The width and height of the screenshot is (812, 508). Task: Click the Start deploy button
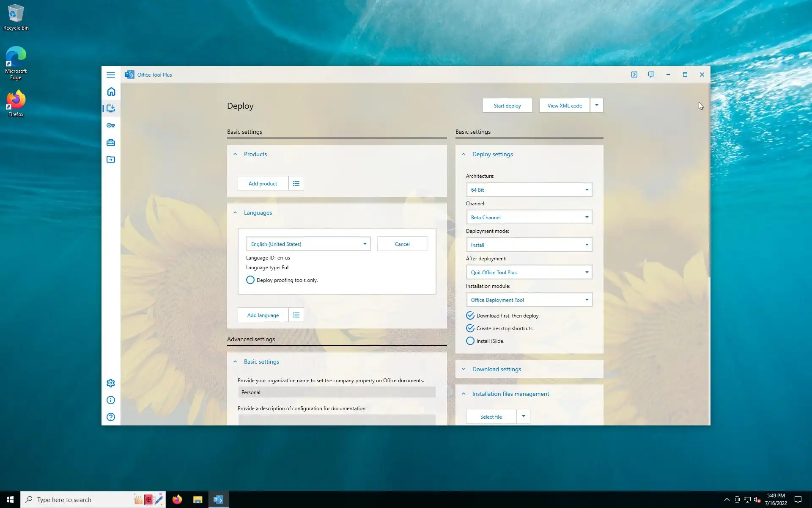(x=507, y=105)
